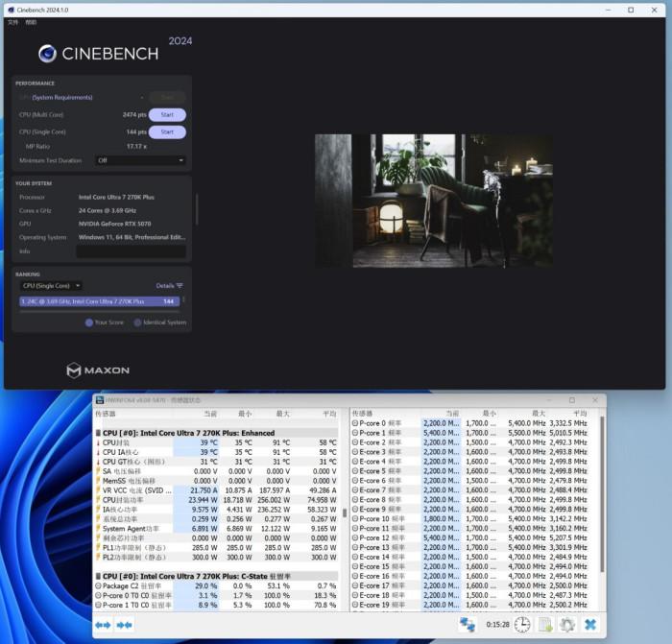The image size is (672, 644).
Task: Click the chip icon beside C-State header
Action: tap(98, 576)
